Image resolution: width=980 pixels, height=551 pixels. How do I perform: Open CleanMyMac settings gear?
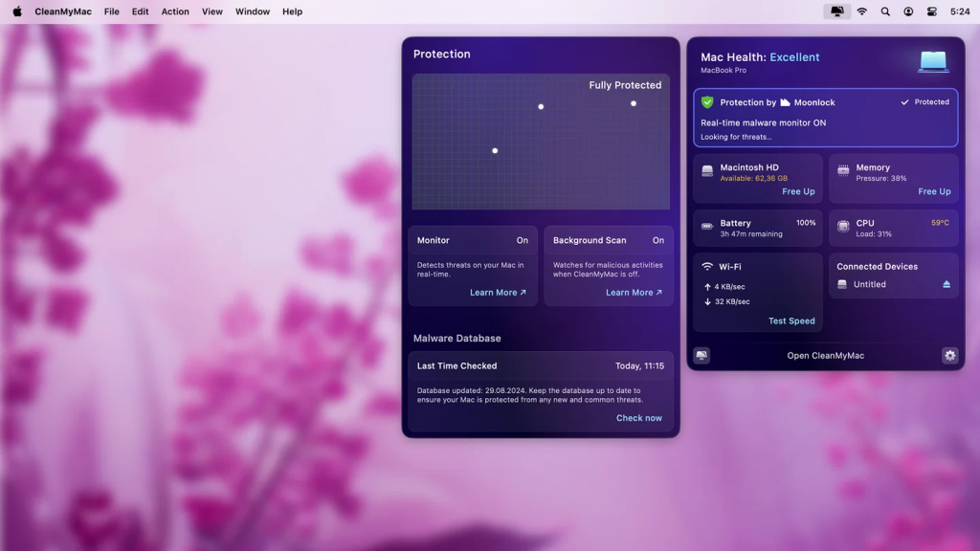[x=950, y=356]
